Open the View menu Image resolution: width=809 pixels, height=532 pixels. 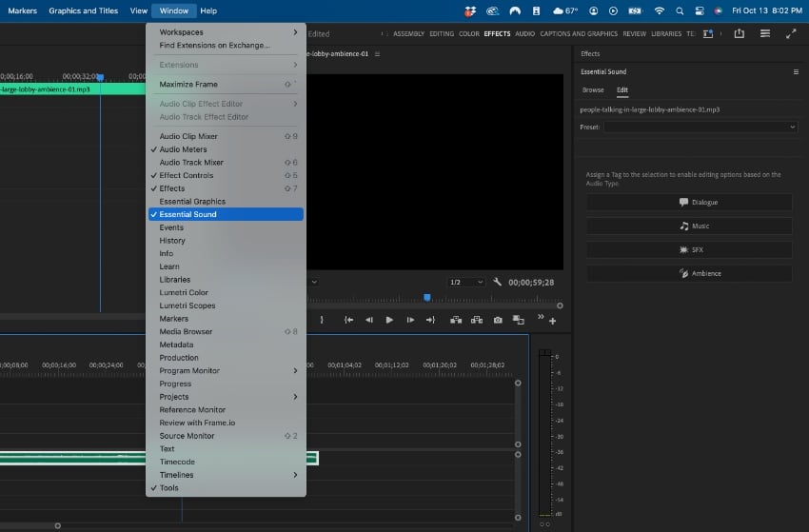(x=138, y=10)
